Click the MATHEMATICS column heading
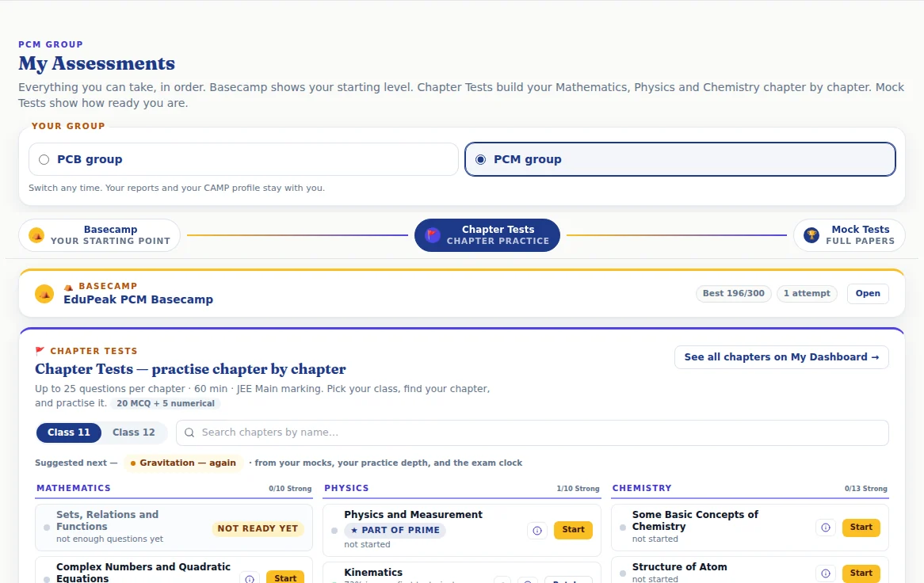This screenshot has width=924, height=583. click(74, 488)
